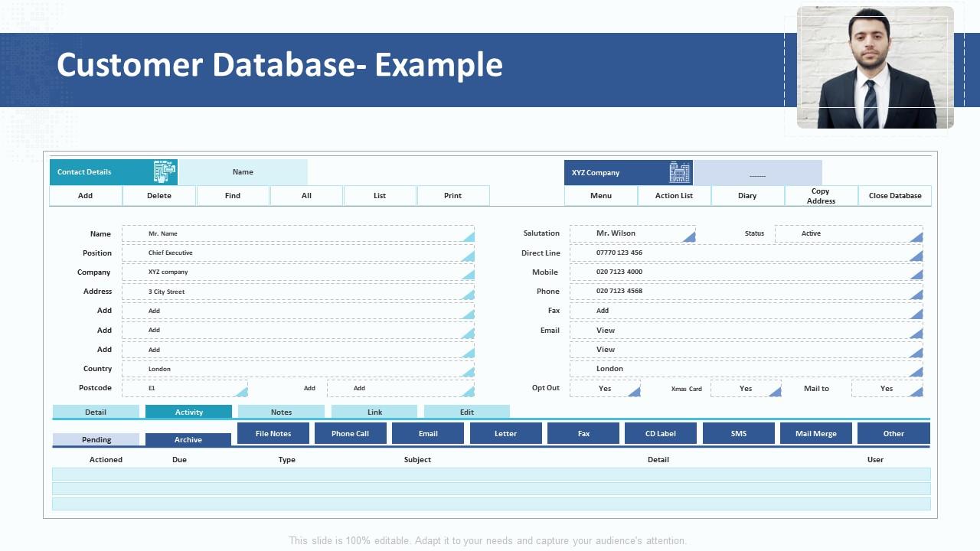Click the Contact Details card icon
The width and height of the screenshot is (980, 551).
[165, 172]
